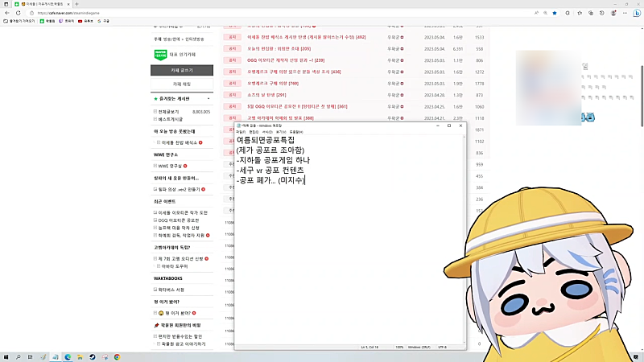Screen dimensions: 644x362
Task: Add page to favorites with star icon
Action: click(554, 13)
